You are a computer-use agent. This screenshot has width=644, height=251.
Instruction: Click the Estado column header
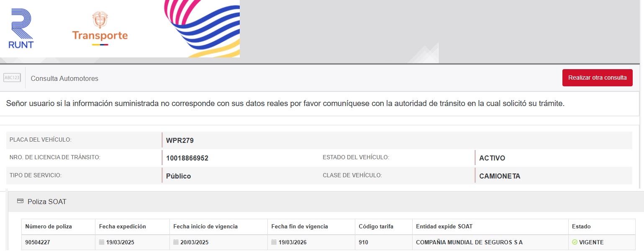(x=581, y=227)
